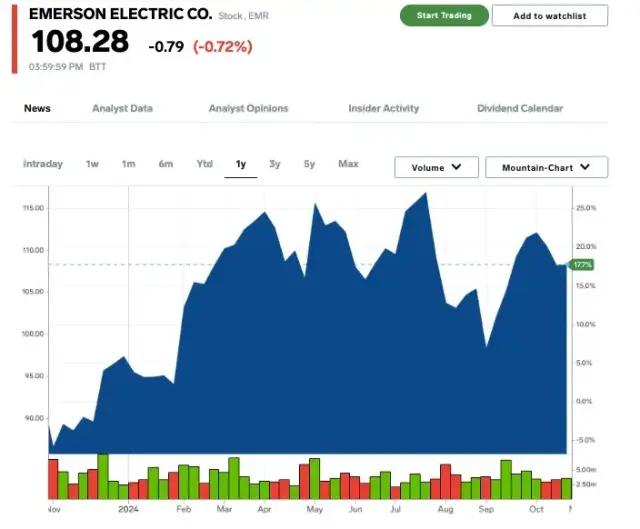Open the Mountain-Chart type dropdown
640x529 pixels.
[x=546, y=168]
